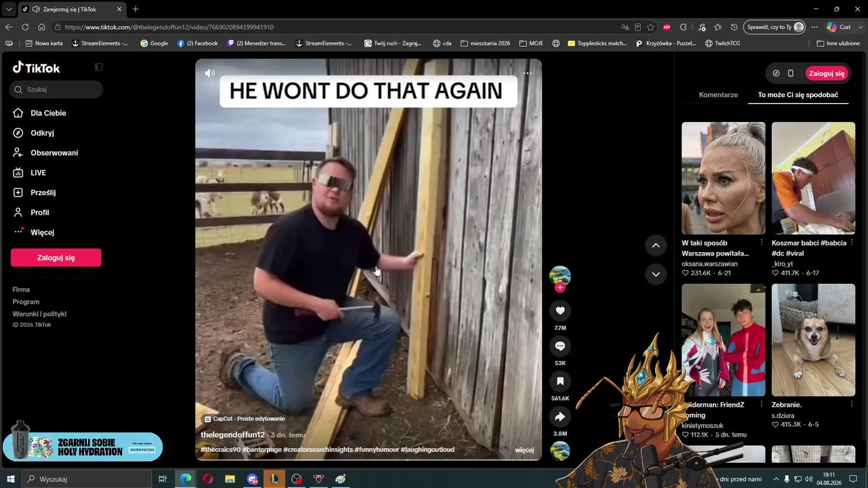Expand the caption with więcej

pos(524,450)
